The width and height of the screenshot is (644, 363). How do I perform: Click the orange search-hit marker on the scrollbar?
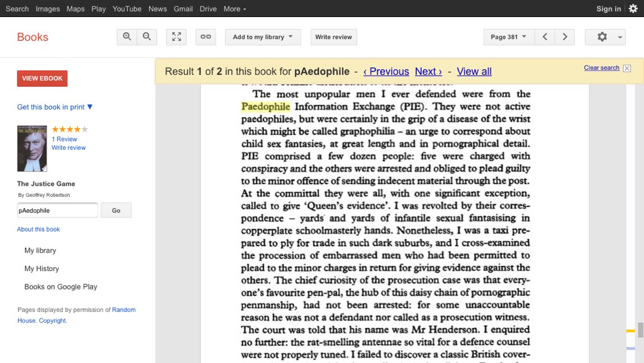630,331
